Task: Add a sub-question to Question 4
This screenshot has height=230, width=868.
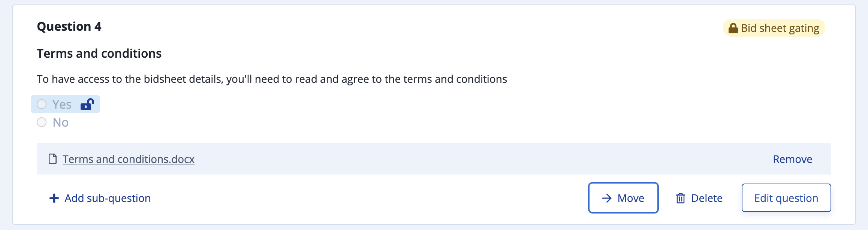Action: tap(100, 198)
